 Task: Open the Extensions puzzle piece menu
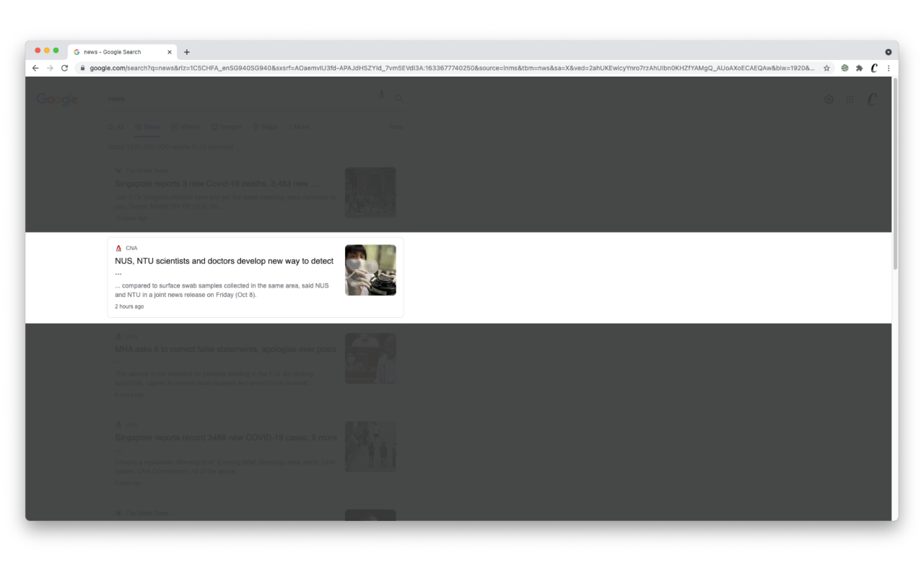[859, 68]
